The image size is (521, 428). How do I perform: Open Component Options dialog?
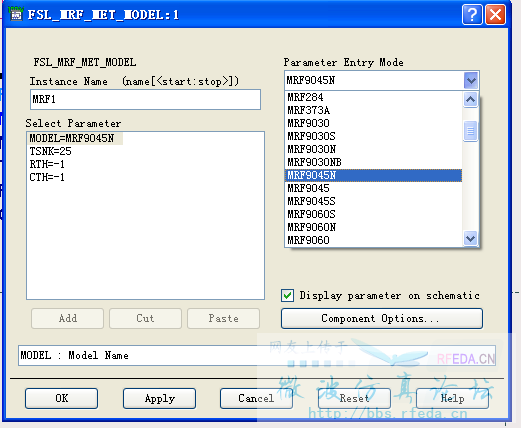[382, 318]
